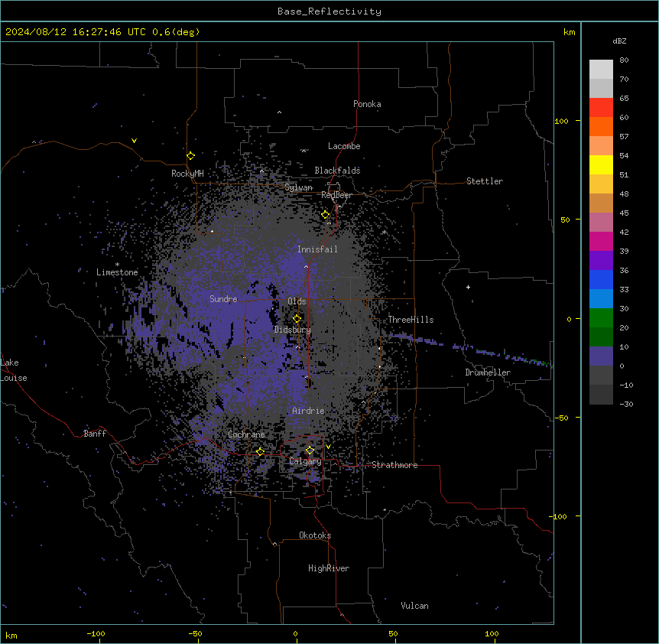
Task: Click the yellow v marker northeast of Calgary
Action: (328, 447)
